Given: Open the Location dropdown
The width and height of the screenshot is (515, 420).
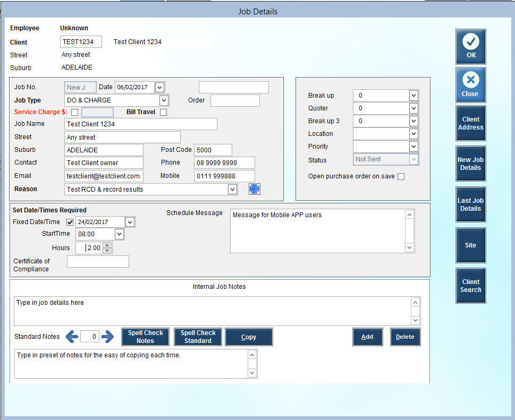Looking at the screenshot, I should pyautogui.click(x=413, y=134).
